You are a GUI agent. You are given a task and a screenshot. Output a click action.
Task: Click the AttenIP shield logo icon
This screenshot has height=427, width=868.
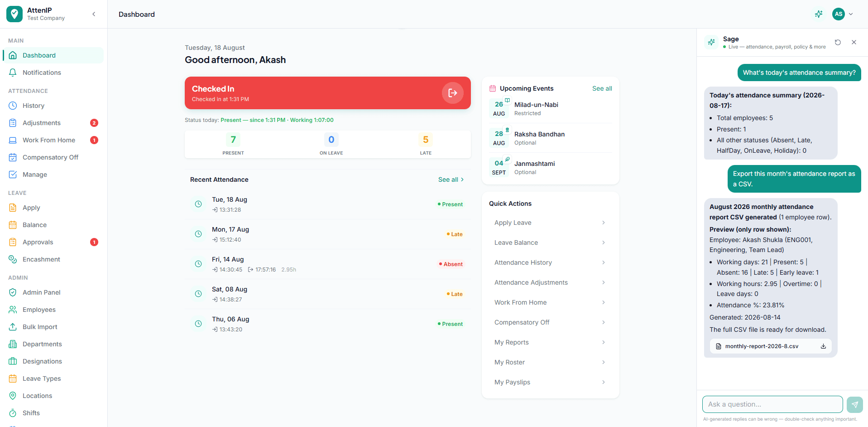(x=14, y=14)
